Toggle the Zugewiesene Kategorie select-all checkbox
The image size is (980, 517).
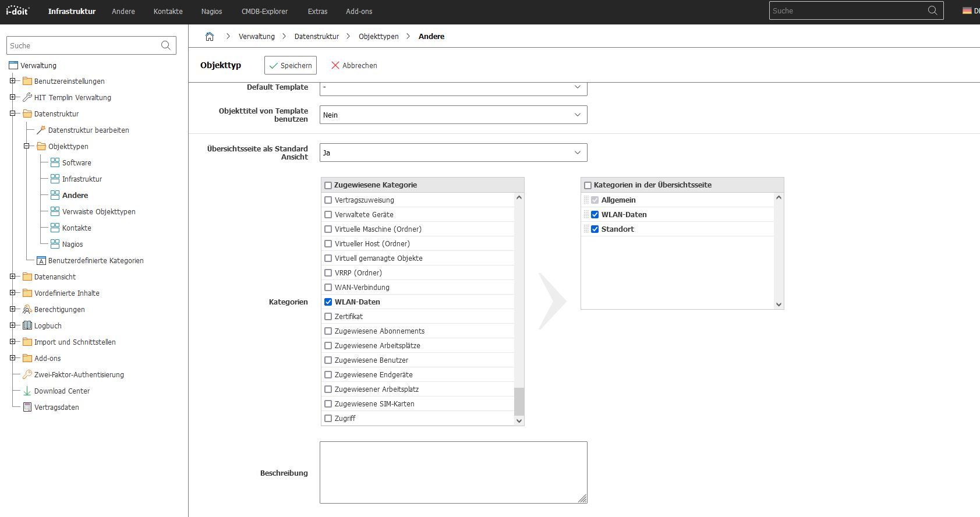(328, 185)
